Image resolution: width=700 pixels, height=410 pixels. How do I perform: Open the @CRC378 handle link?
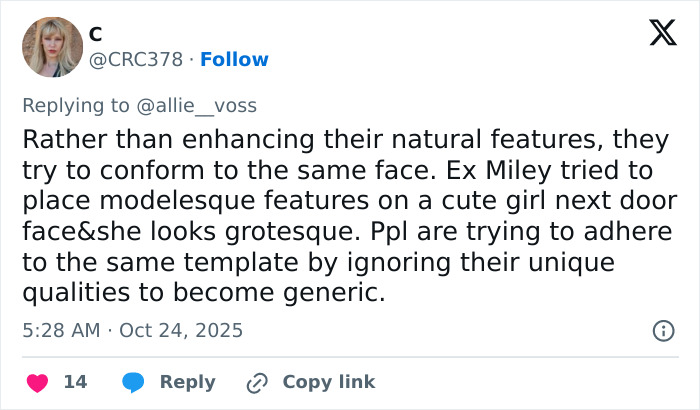[x=136, y=59]
